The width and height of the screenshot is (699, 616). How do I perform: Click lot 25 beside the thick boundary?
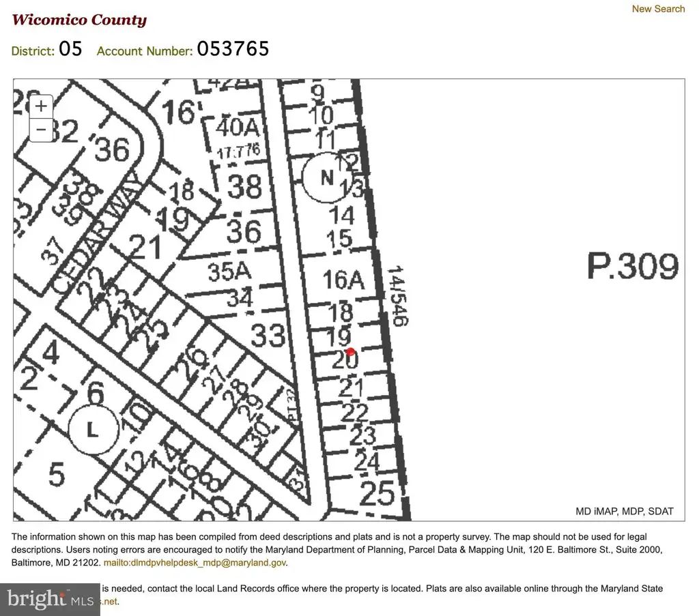point(377,493)
